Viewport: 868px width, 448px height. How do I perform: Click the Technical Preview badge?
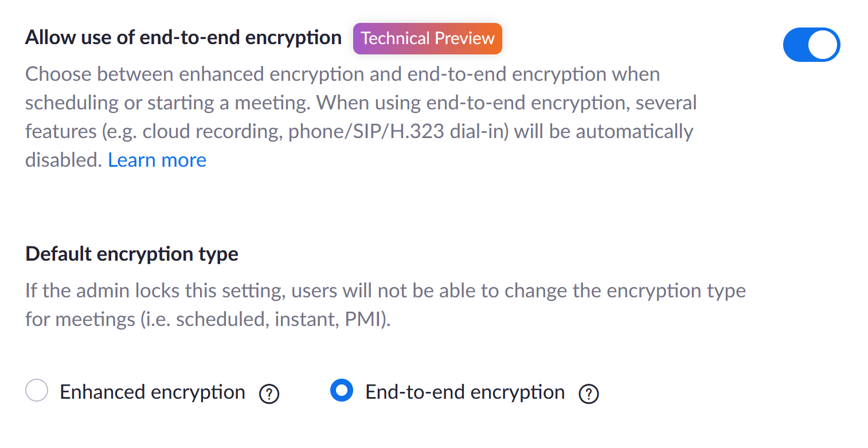(x=427, y=39)
